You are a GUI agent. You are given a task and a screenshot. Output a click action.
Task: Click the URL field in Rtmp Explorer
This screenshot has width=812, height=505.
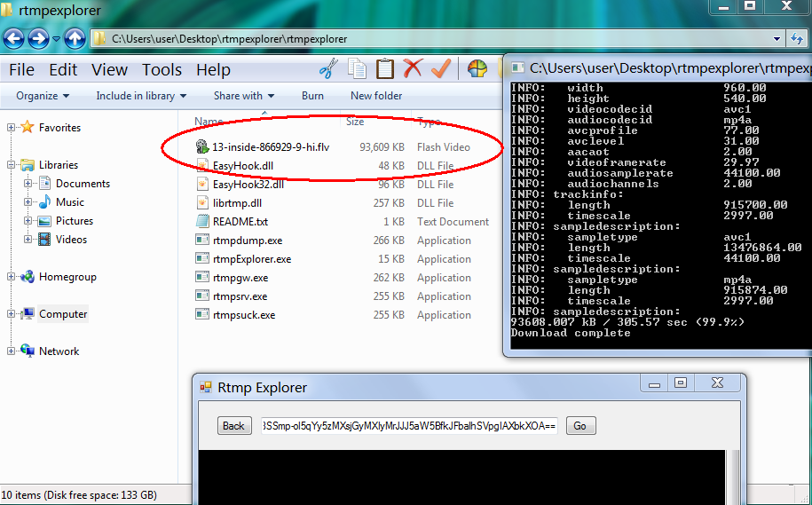click(409, 426)
